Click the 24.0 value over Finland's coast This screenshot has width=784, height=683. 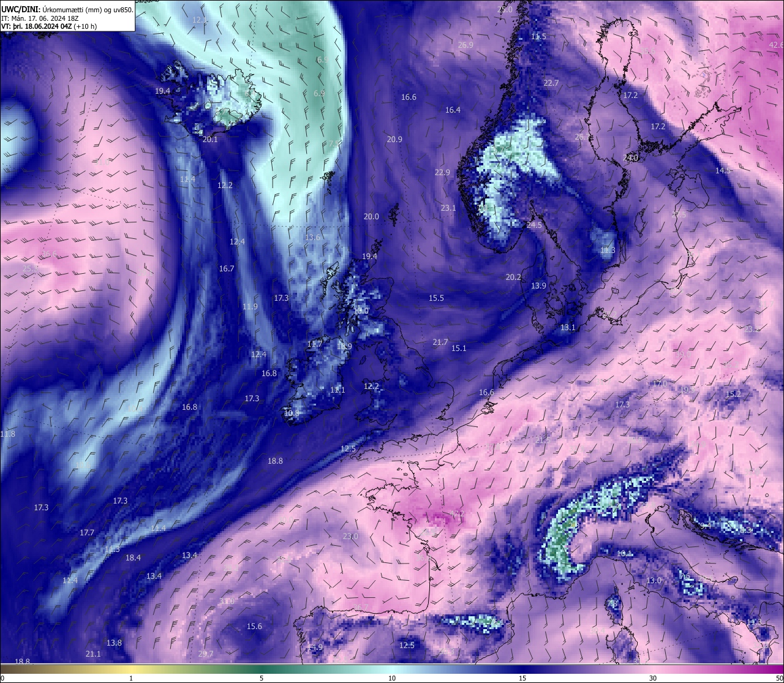click(x=630, y=158)
